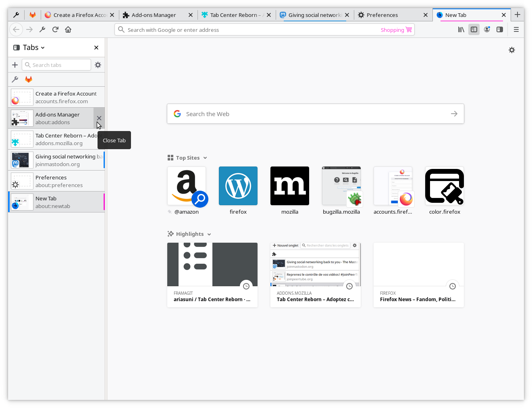Open the WordPress firefox top site tile
The height and width of the screenshot is (408, 532).
[x=238, y=186]
